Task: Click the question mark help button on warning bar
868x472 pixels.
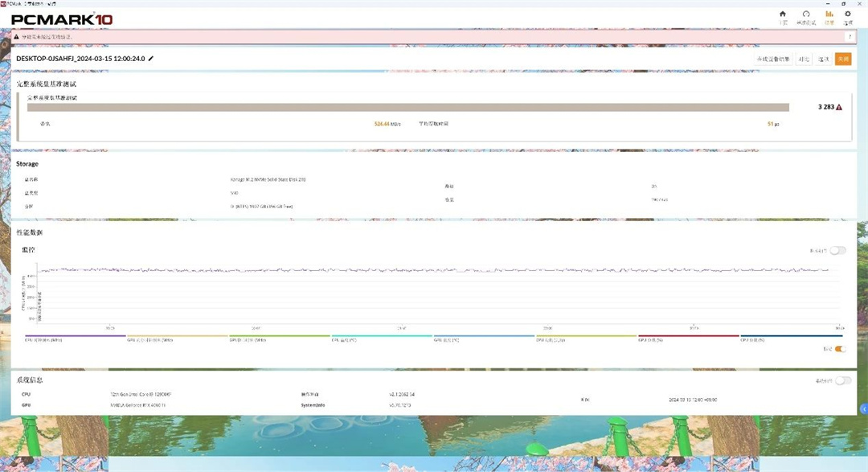Action: [x=850, y=36]
